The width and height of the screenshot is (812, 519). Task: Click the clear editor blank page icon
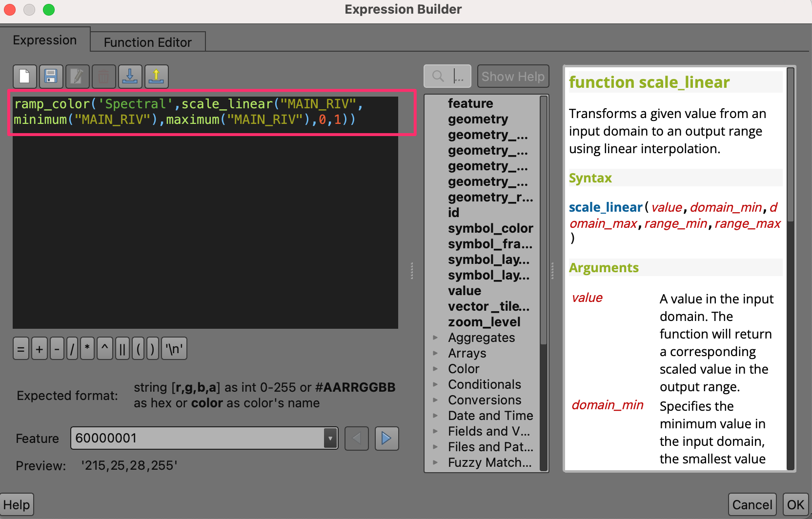(x=24, y=77)
